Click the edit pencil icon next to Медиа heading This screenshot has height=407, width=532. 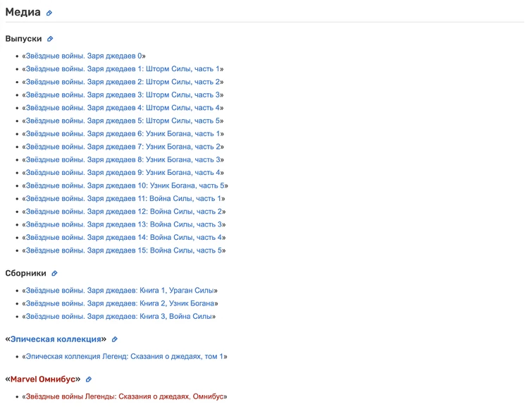click(x=49, y=13)
